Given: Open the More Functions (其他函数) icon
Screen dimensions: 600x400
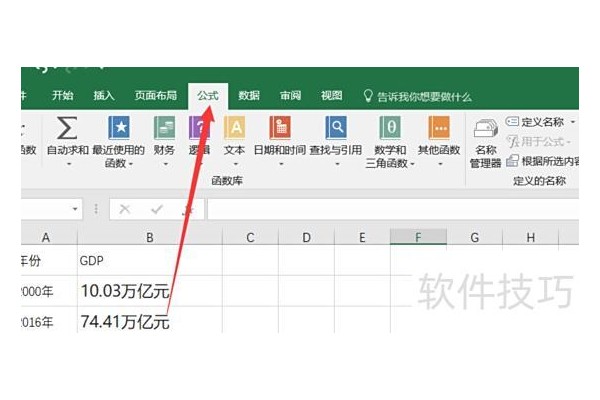Looking at the screenshot, I should (439, 128).
